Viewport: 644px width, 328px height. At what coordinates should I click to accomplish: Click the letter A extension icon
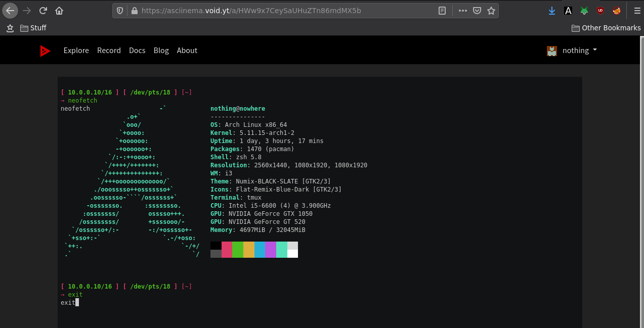click(568, 10)
